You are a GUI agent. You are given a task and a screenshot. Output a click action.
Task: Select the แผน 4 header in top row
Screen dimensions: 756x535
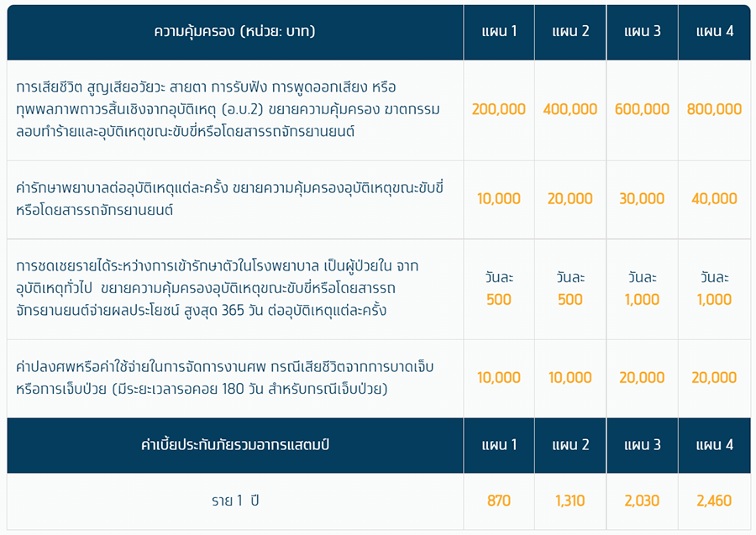tap(715, 32)
